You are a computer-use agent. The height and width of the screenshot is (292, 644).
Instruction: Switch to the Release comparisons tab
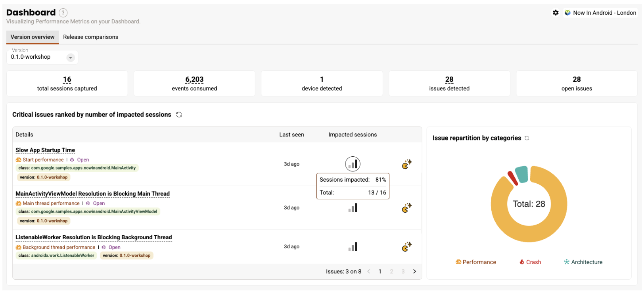click(90, 37)
